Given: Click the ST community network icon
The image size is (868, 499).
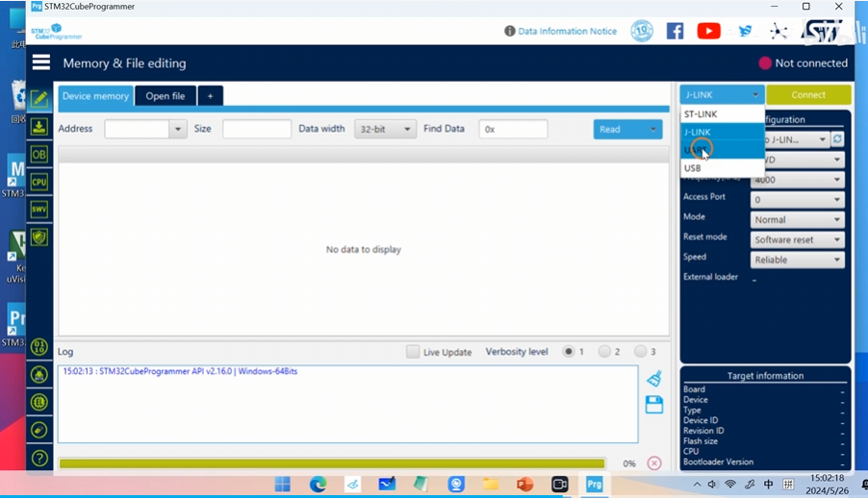Looking at the screenshot, I should tap(779, 31).
